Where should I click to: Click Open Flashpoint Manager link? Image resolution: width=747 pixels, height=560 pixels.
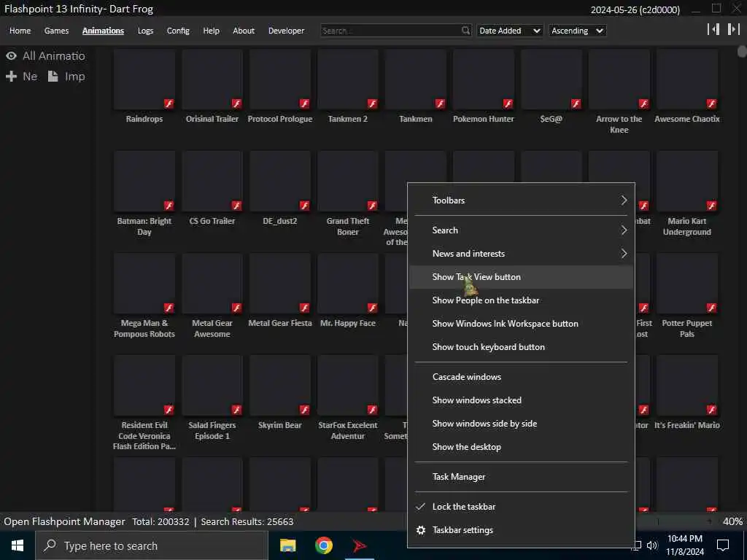click(64, 521)
